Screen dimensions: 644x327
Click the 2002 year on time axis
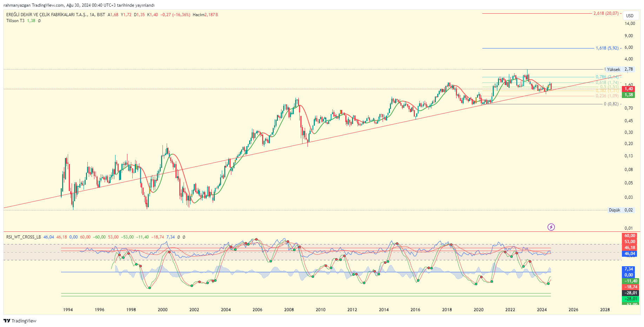point(194,310)
